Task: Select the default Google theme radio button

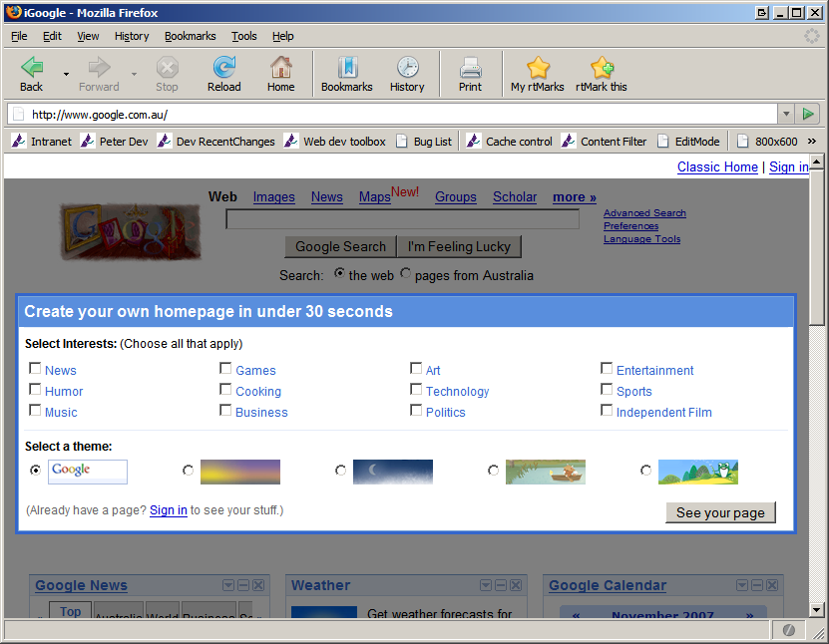Action: [36, 470]
